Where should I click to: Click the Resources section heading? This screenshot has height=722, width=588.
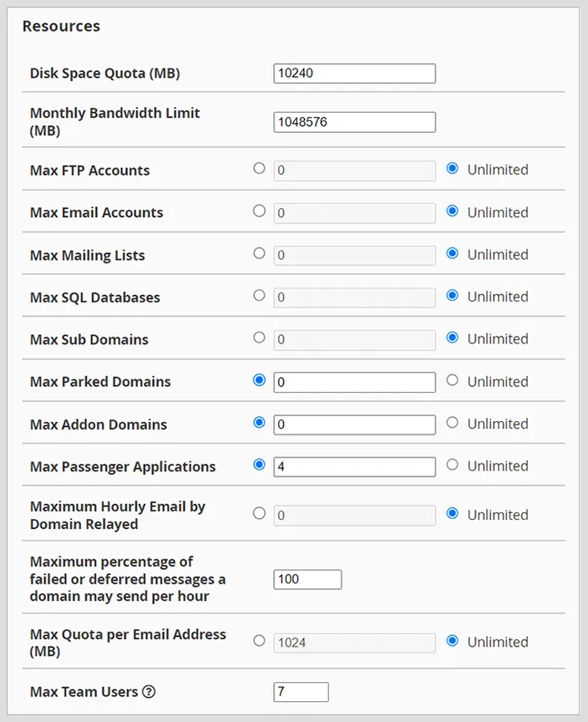[x=61, y=26]
